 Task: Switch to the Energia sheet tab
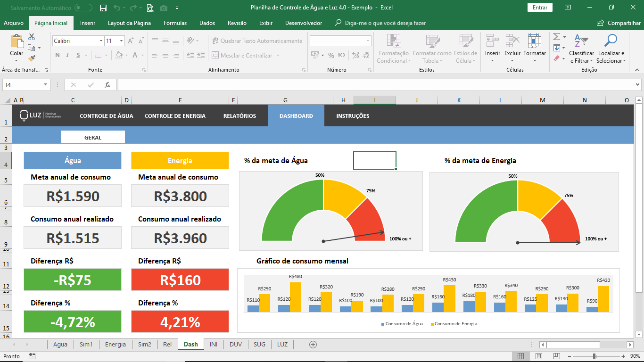point(116,345)
